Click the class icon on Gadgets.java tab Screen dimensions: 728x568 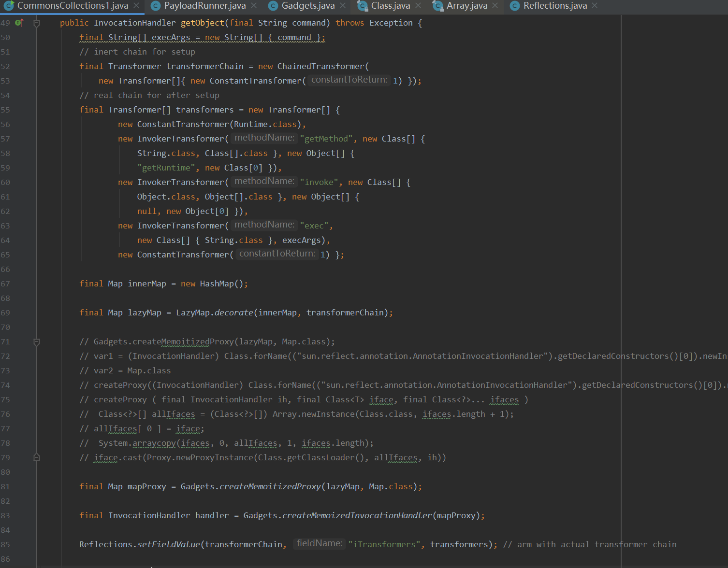(273, 6)
